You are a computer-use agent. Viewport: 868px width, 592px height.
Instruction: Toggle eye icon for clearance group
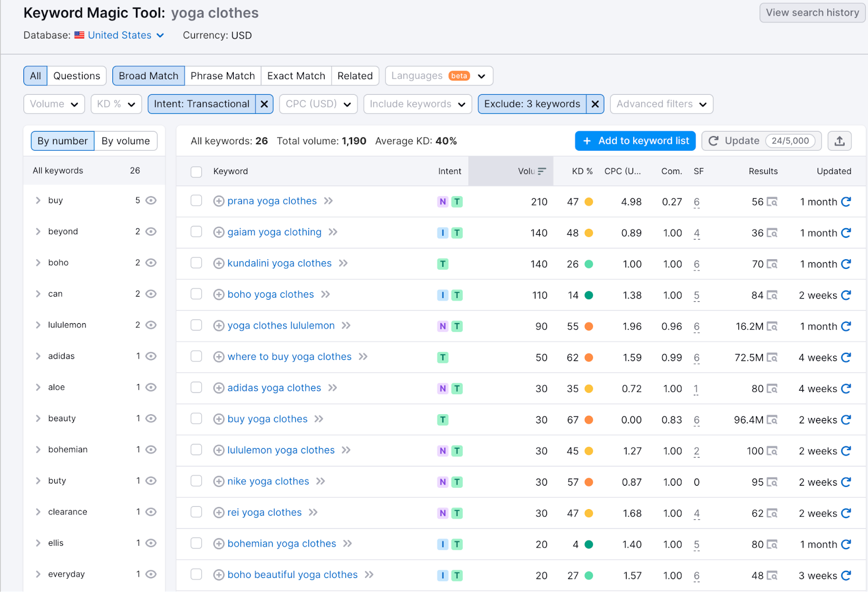151,512
